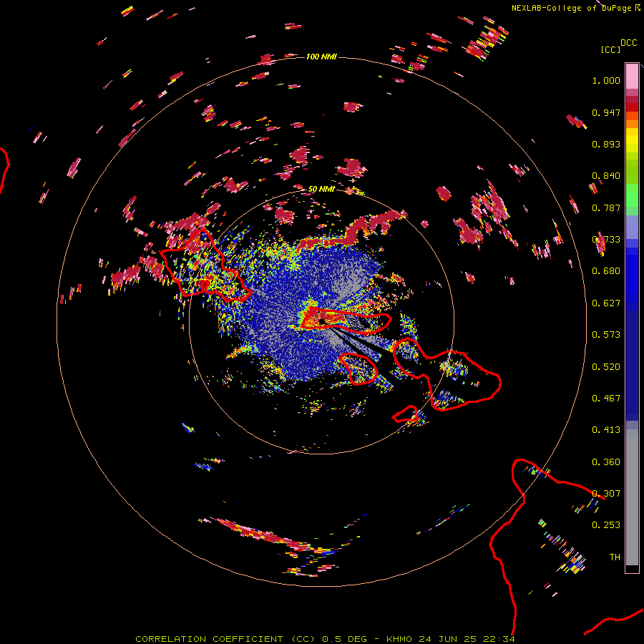Click the 0.307 scale value

(606, 494)
